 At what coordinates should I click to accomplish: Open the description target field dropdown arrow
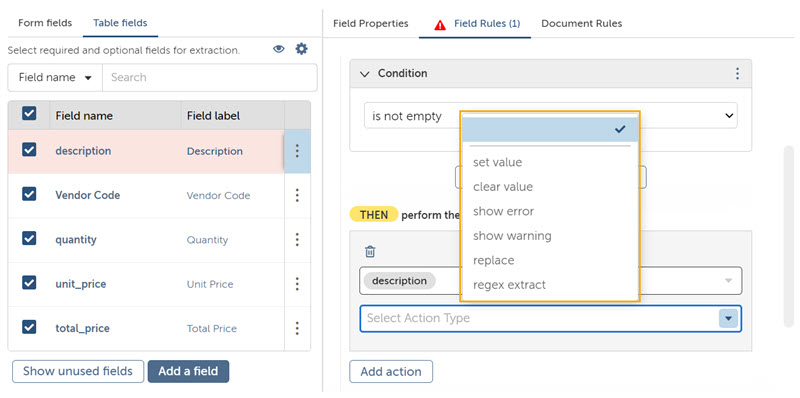[729, 281]
